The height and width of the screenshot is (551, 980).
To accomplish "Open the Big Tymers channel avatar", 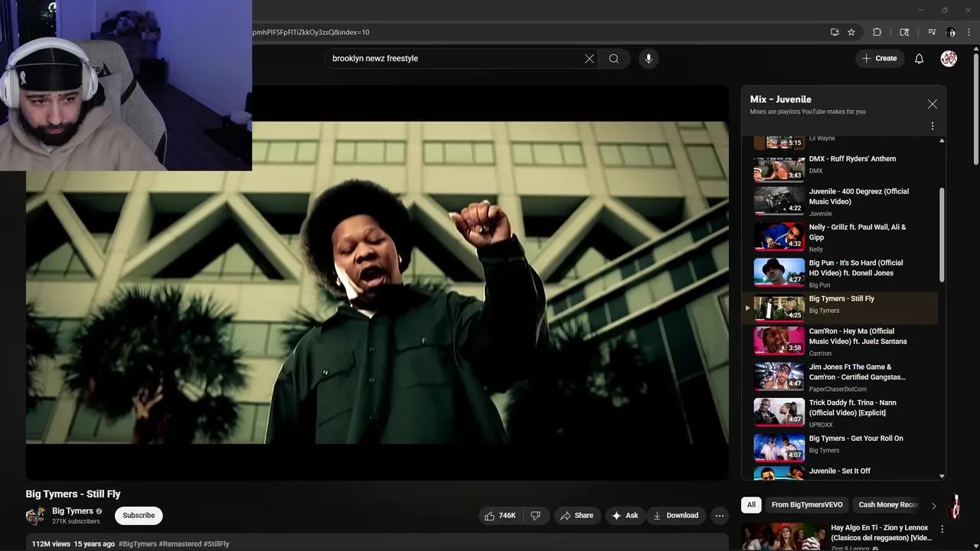I will coord(35,516).
